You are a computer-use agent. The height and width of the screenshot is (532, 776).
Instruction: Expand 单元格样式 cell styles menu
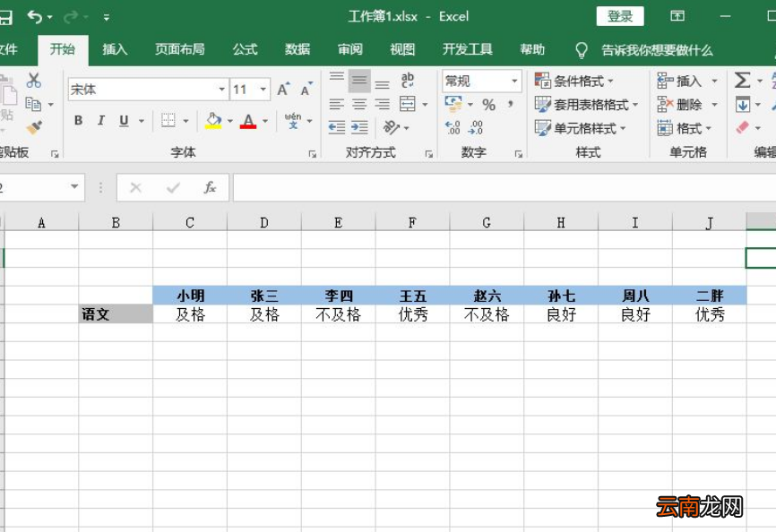pos(581,128)
